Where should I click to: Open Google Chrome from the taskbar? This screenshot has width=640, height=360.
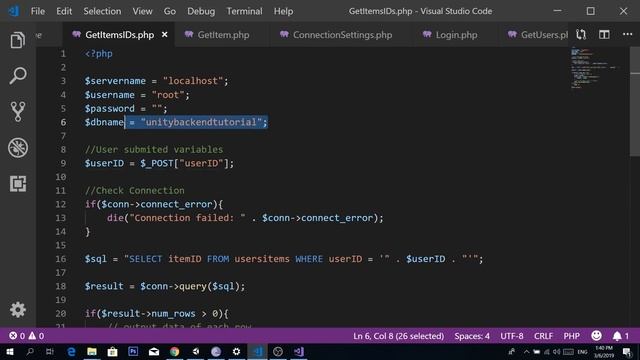(x=175, y=351)
